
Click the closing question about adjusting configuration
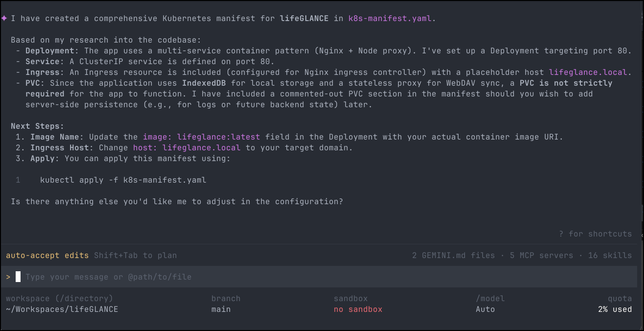click(177, 202)
